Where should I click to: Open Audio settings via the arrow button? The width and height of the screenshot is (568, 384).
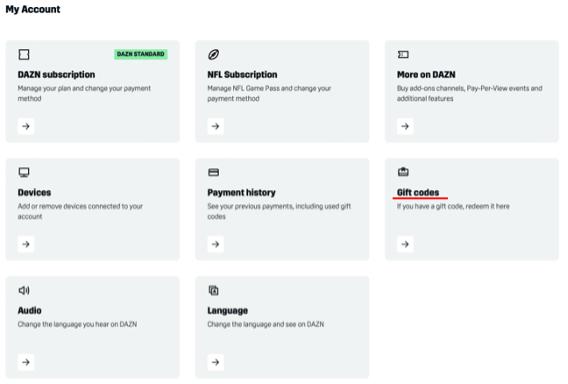26,362
